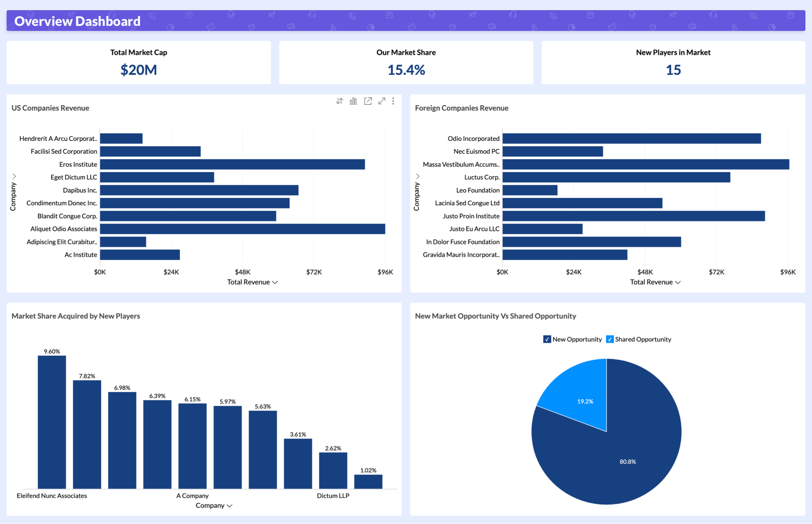Image resolution: width=812 pixels, height=524 pixels.
Task: Click the Our Market Share 15.4% card
Action: coord(406,63)
